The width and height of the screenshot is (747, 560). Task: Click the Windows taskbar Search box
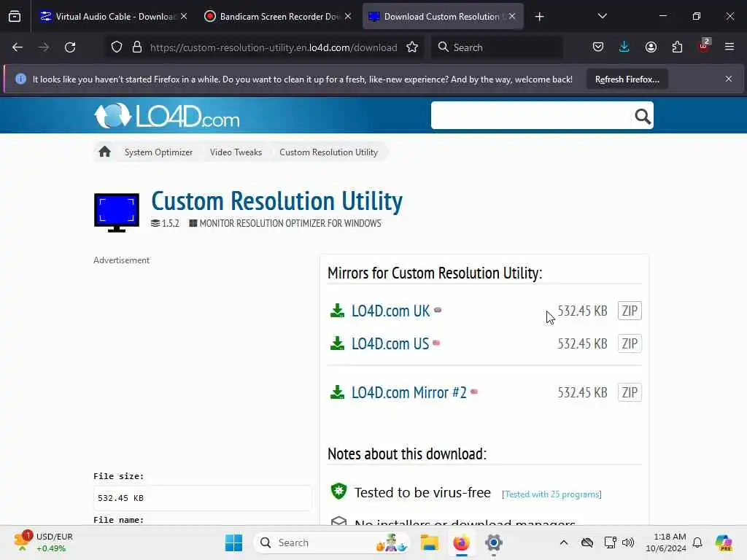pos(333,542)
